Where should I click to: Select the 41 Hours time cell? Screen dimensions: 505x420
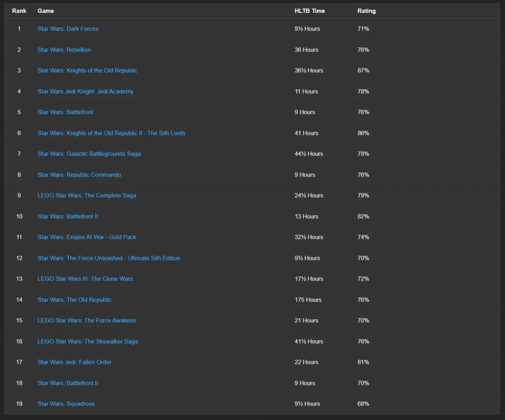coord(306,133)
